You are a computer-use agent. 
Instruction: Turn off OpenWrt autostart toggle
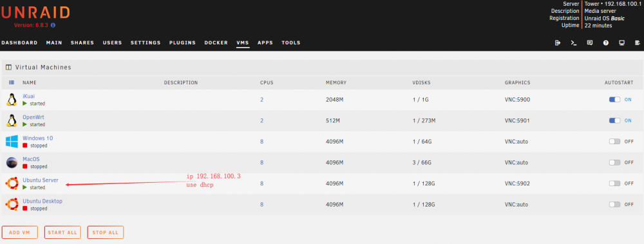coord(614,121)
